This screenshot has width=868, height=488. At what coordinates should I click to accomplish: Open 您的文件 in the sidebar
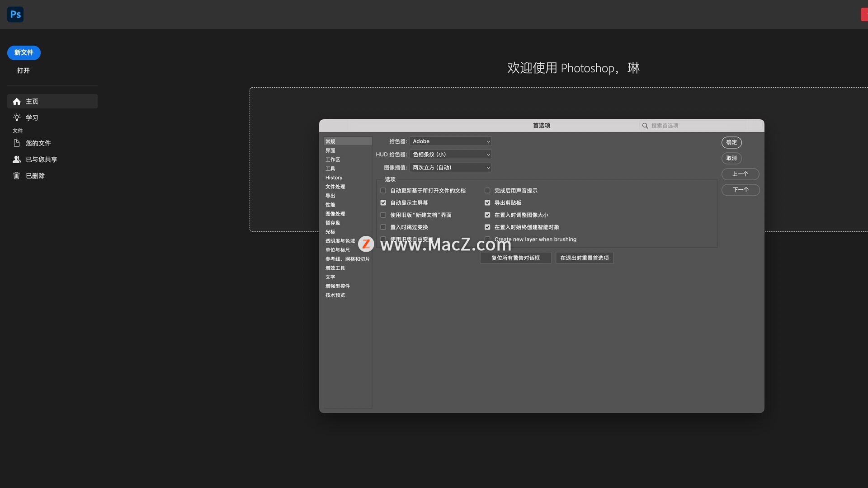pyautogui.click(x=52, y=143)
